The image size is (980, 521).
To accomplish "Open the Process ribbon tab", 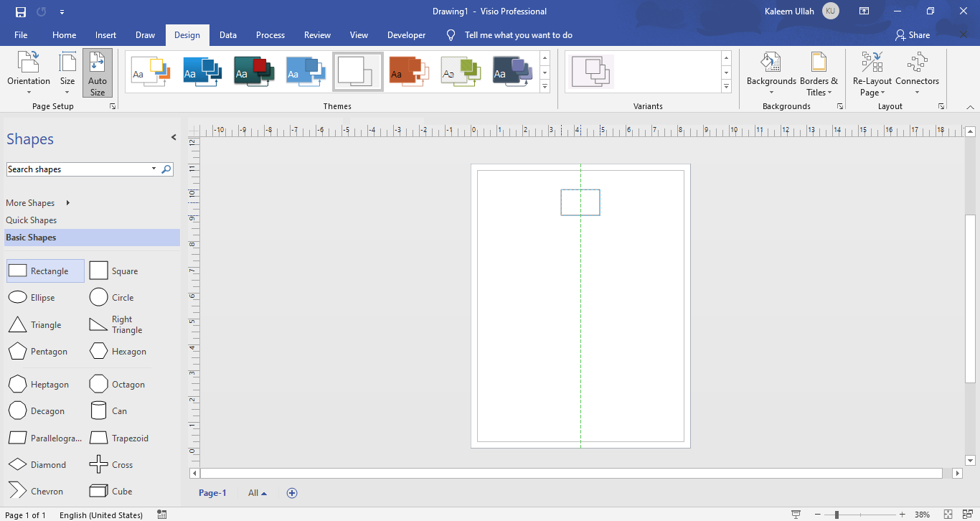I will pos(270,34).
